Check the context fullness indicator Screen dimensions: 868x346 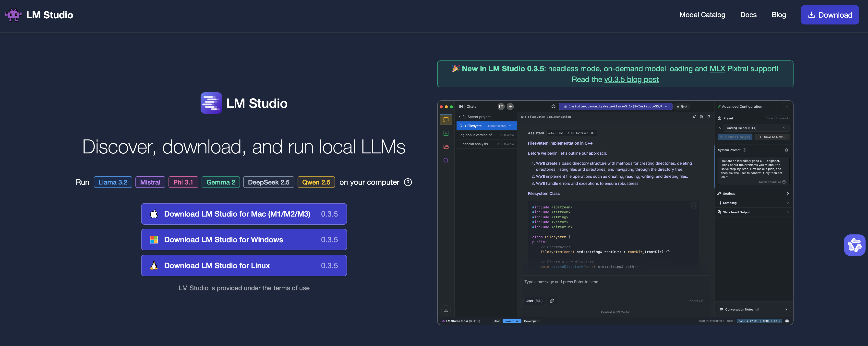pos(615,312)
